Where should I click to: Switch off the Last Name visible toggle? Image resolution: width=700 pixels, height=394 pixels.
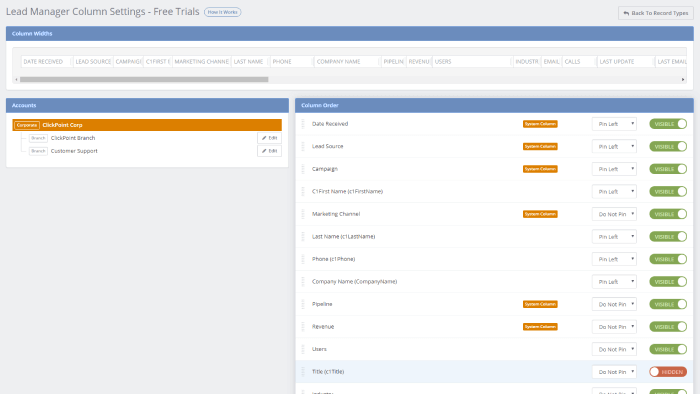668,236
